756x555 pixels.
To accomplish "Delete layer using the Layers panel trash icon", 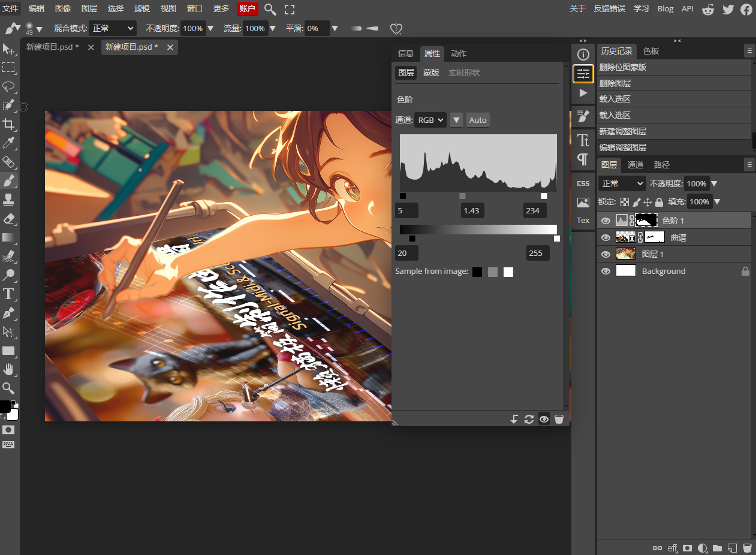I will pos(747,548).
